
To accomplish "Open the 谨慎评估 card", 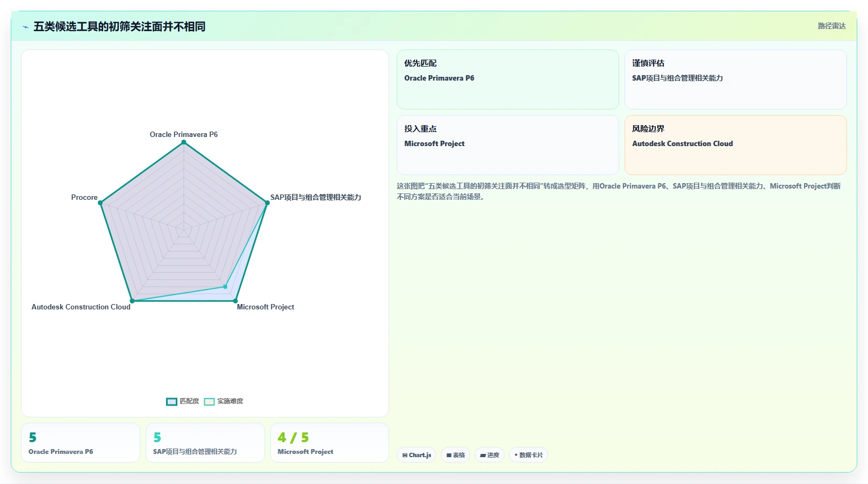I will [735, 80].
